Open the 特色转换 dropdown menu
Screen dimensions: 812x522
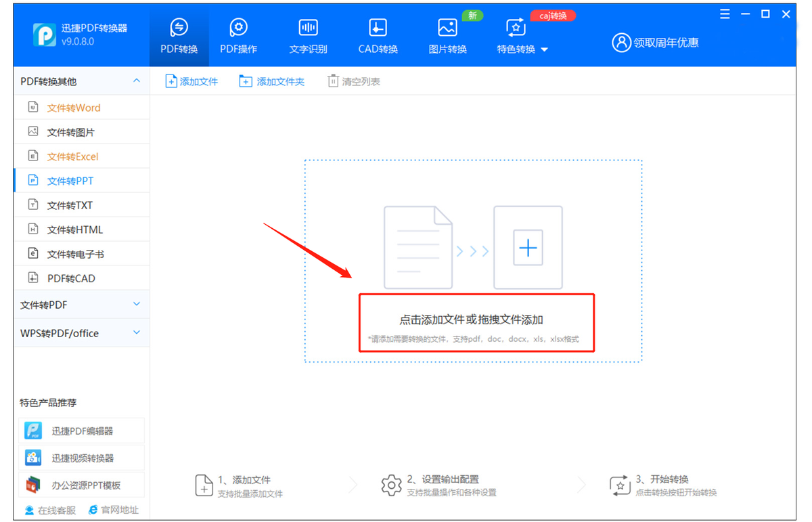click(522, 37)
